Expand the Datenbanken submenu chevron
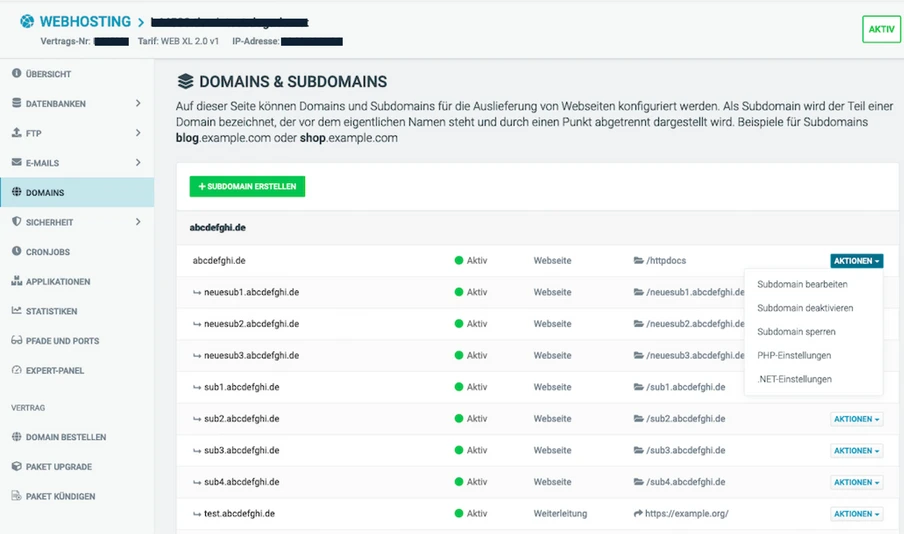This screenshot has height=534, width=904. [x=138, y=104]
